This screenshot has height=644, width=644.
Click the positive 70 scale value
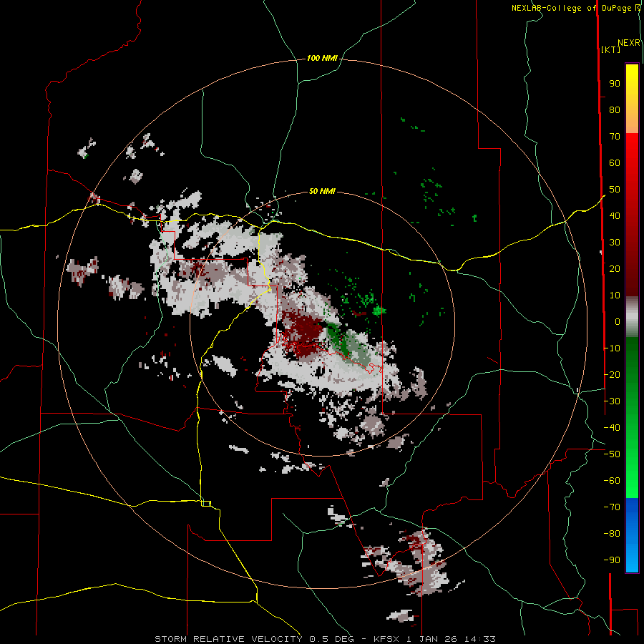[615, 137]
